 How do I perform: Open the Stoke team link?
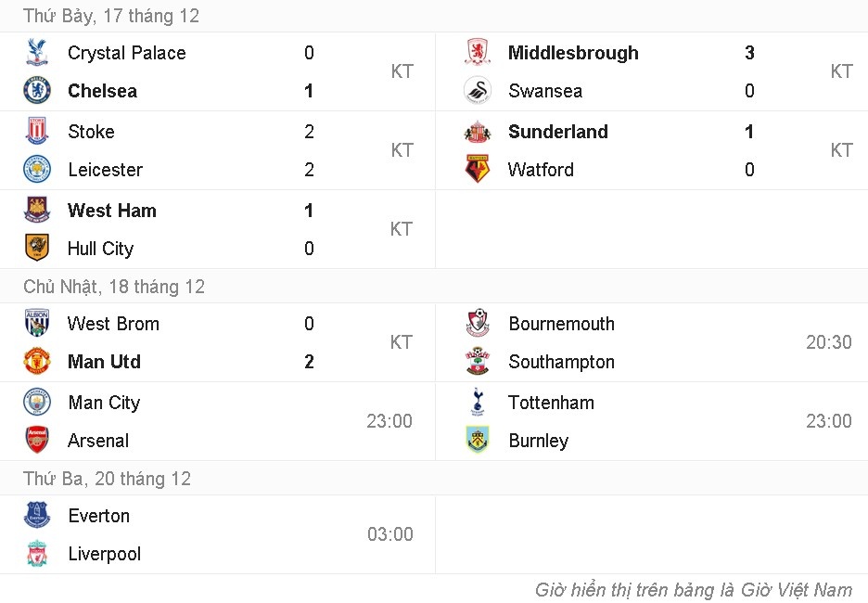[91, 132]
